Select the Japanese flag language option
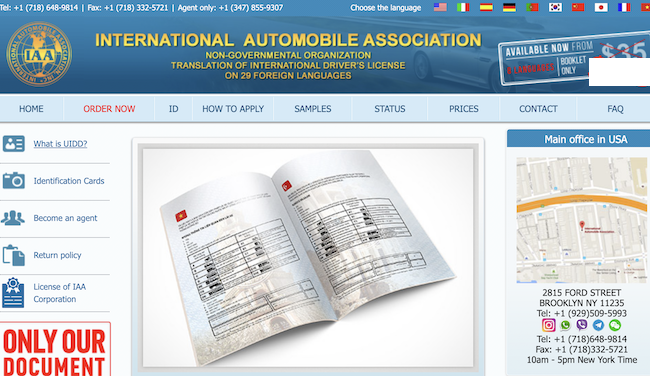 tap(601, 7)
